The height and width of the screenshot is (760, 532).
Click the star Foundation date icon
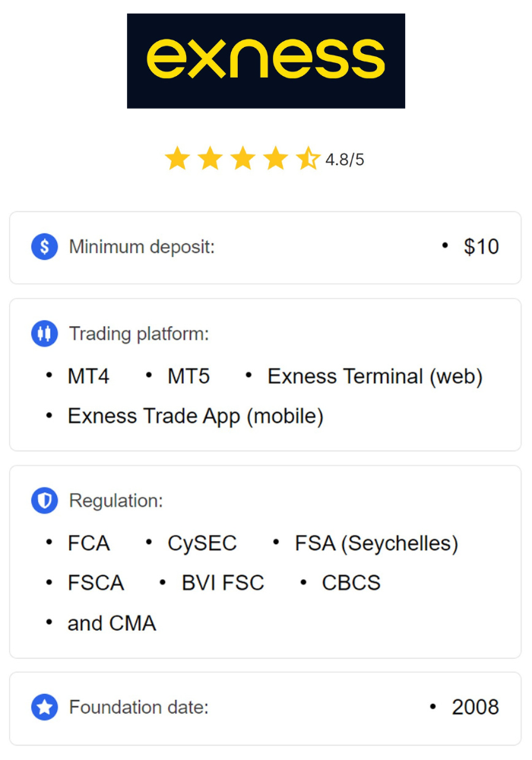click(x=45, y=708)
